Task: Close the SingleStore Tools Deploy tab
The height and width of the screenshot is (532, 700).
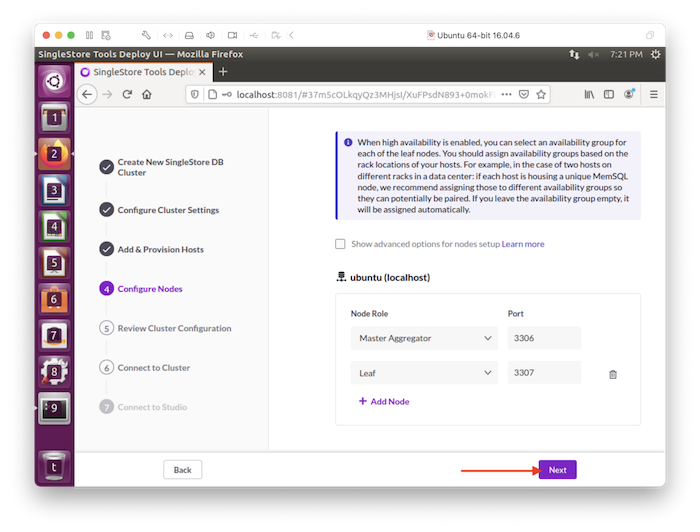Action: click(202, 72)
